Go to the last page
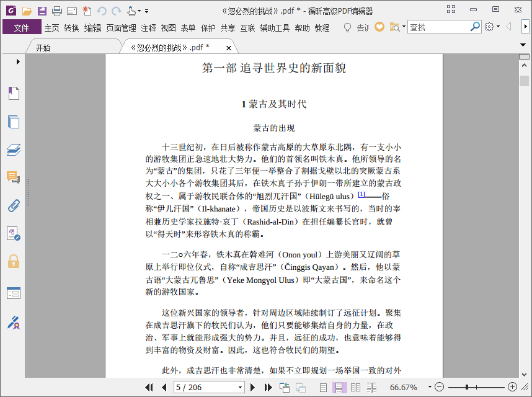The height and width of the screenshot is (397, 532). click(268, 387)
